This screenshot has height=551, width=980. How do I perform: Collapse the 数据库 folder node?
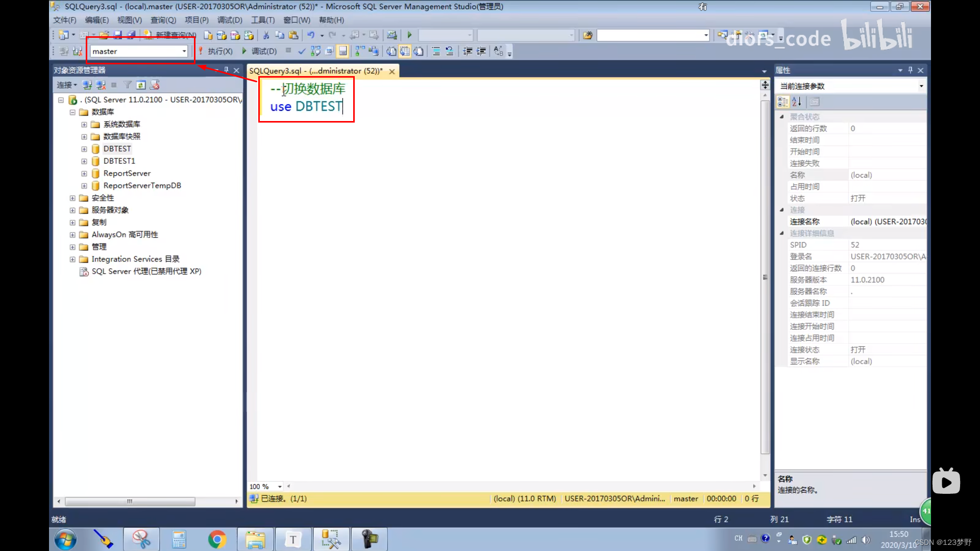(x=72, y=112)
